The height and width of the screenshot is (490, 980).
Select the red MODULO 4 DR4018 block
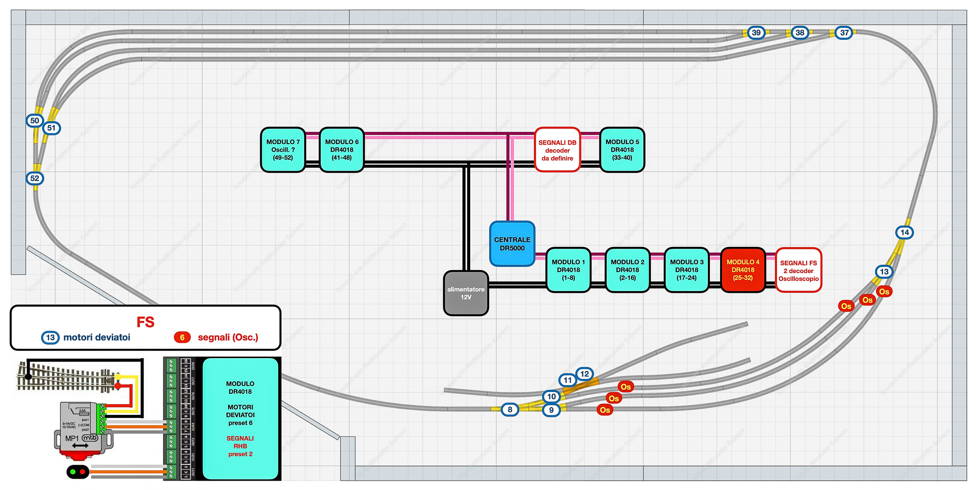(x=743, y=270)
